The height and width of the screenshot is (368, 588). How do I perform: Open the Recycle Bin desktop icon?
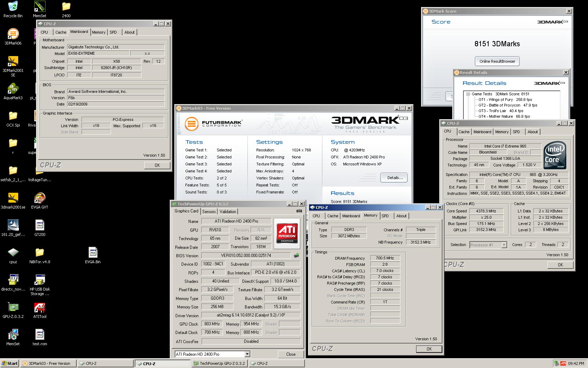(13, 9)
